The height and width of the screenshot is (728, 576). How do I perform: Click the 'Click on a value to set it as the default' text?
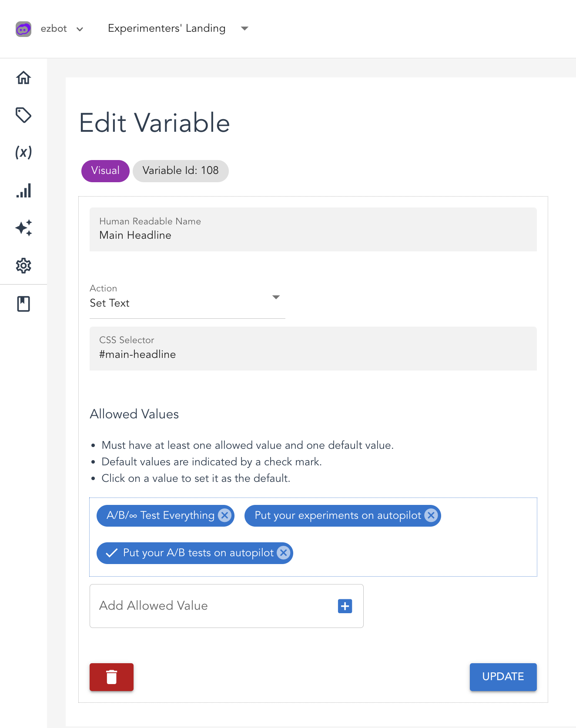[196, 478]
